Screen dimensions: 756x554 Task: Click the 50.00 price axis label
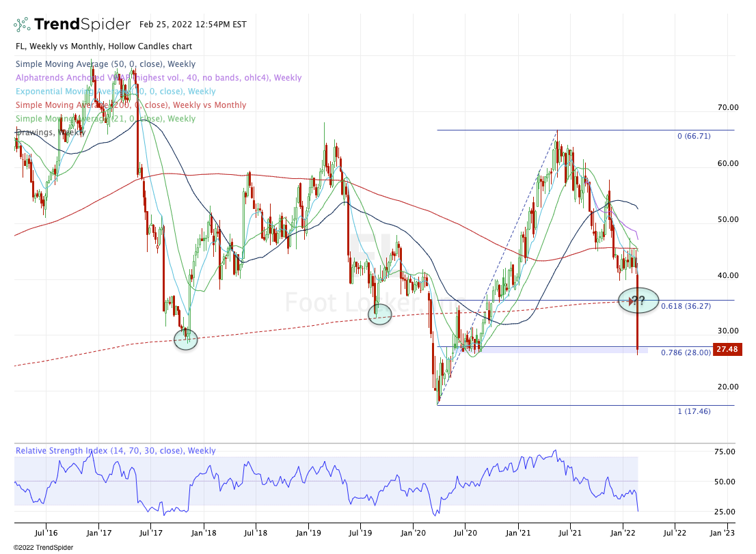(x=727, y=219)
